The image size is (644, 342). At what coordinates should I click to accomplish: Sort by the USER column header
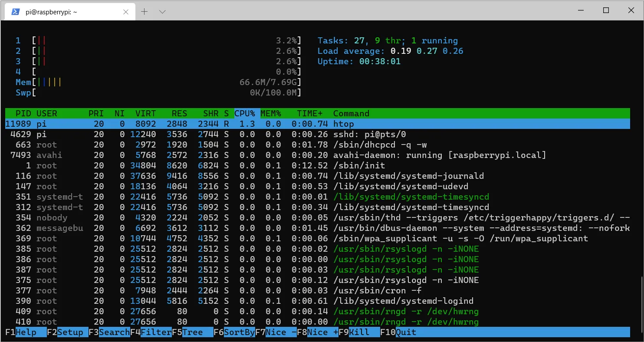coord(47,113)
